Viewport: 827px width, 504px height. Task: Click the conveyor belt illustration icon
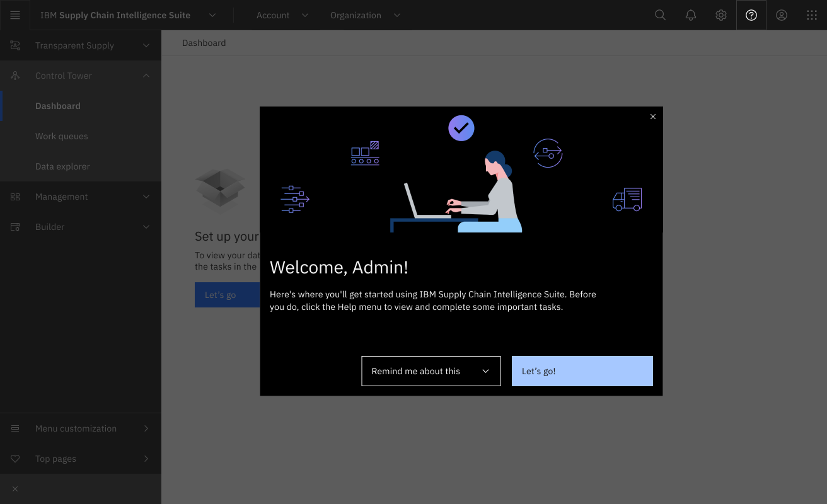[x=365, y=153]
